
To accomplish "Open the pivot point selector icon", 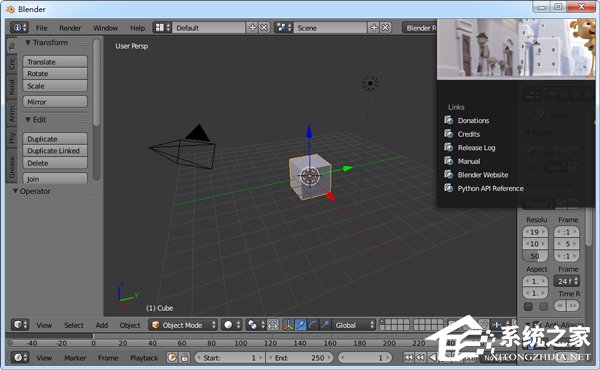I will point(255,325).
